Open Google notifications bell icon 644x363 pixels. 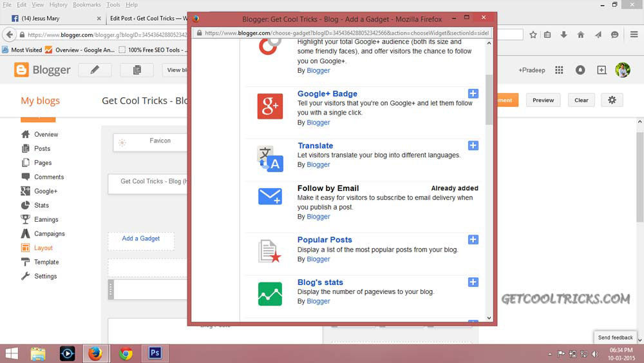click(580, 70)
